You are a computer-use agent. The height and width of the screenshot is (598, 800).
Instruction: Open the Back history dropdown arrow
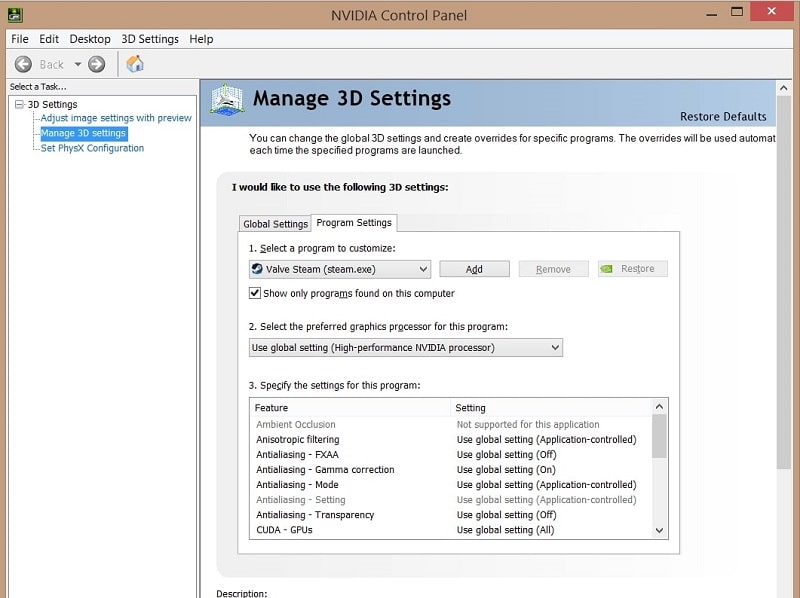pos(77,65)
